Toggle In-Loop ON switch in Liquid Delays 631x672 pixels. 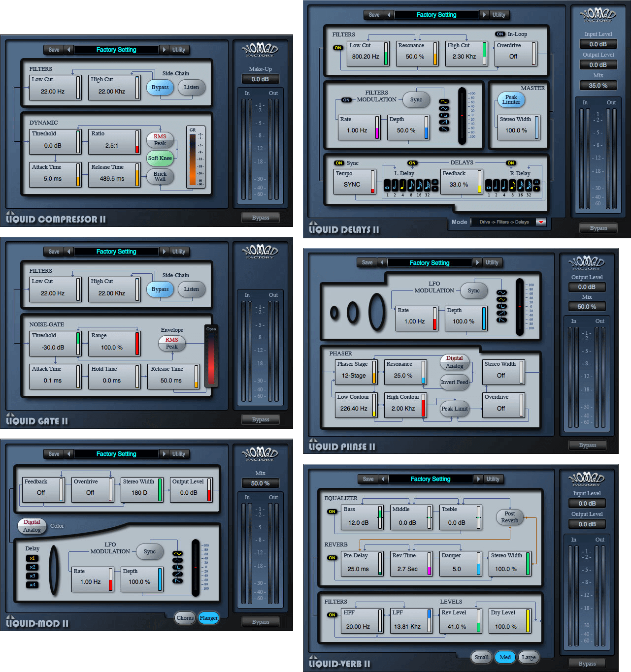coord(500,34)
